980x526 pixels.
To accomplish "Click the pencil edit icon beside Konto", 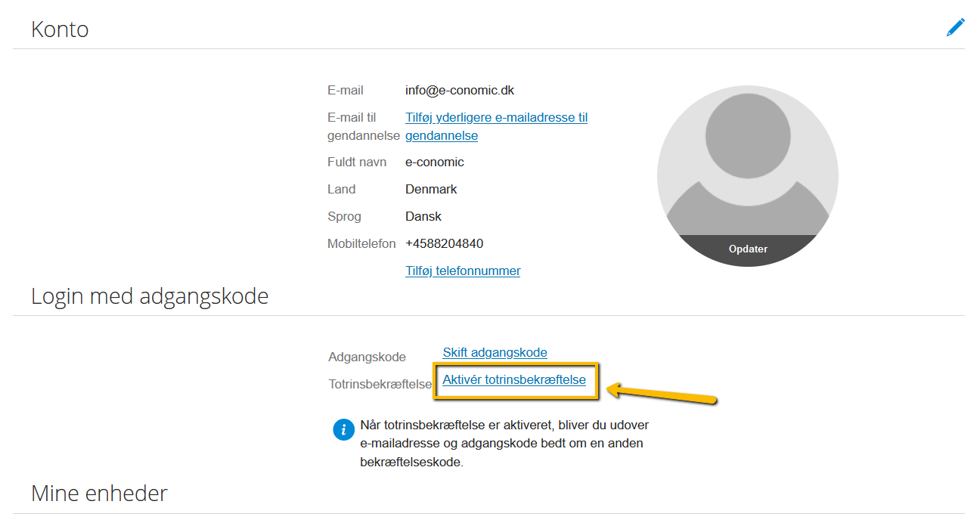I will coord(955,28).
